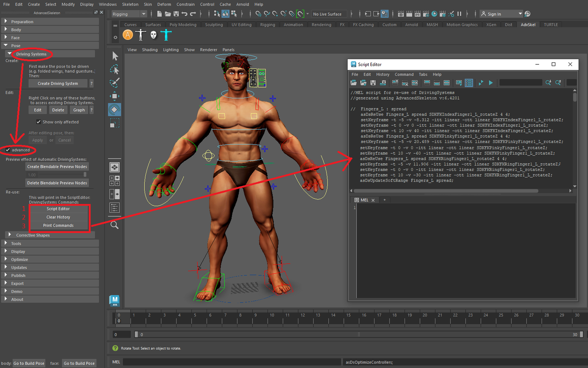
Task: Collapse the Driving Systems subsection
Action: [x=50, y=54]
